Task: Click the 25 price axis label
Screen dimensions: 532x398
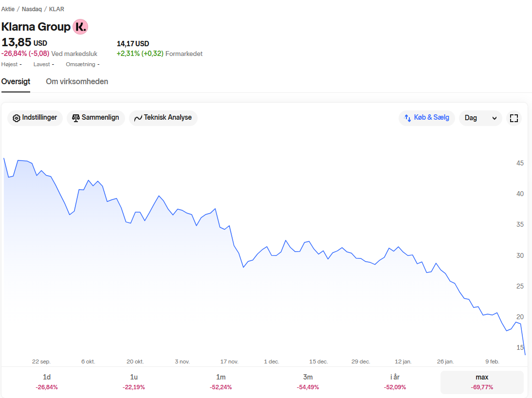Action: pyautogui.click(x=520, y=287)
